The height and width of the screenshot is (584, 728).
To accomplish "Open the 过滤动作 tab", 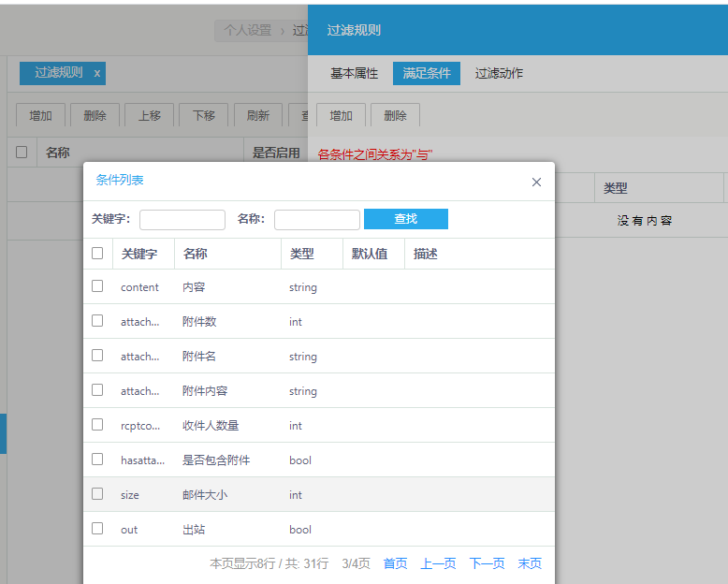I will [x=499, y=73].
